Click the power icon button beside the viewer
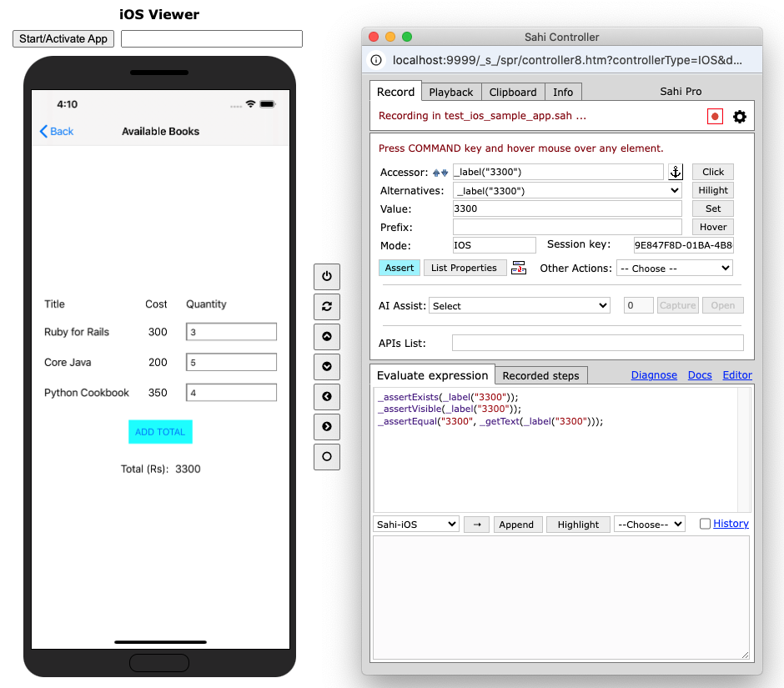This screenshot has width=784, height=688. click(x=326, y=276)
